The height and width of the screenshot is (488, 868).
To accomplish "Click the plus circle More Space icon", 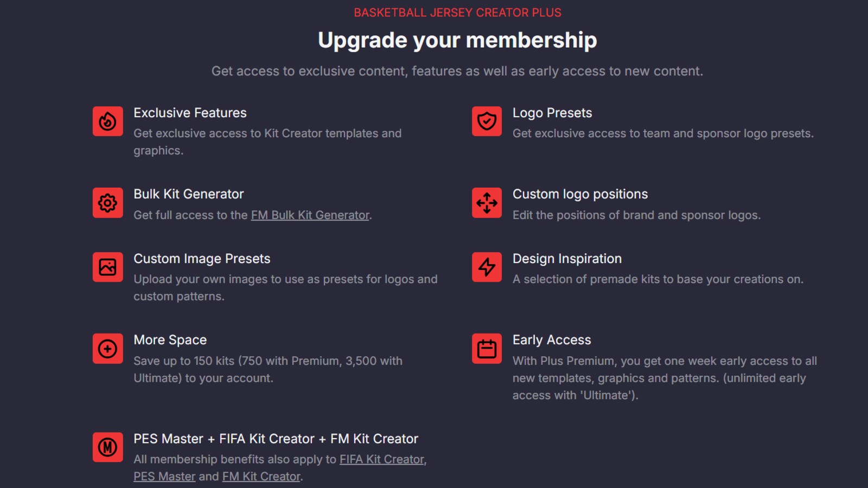I will point(107,349).
